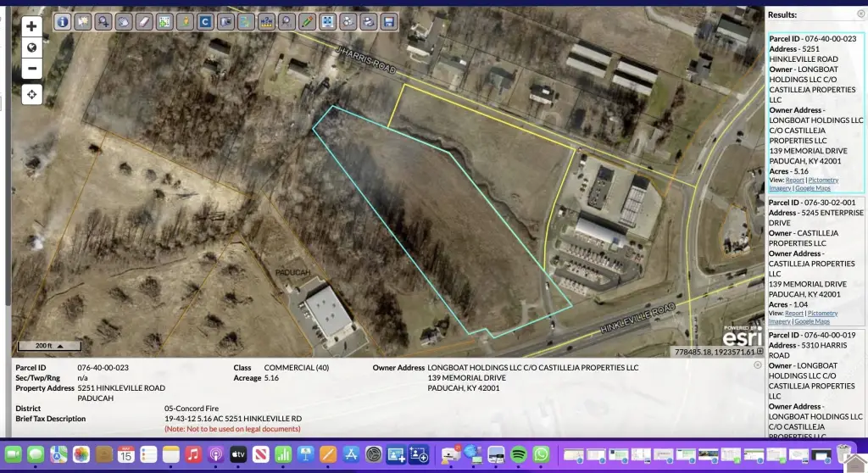
Task: Click the eraser clear-selection tool
Action: [144, 22]
